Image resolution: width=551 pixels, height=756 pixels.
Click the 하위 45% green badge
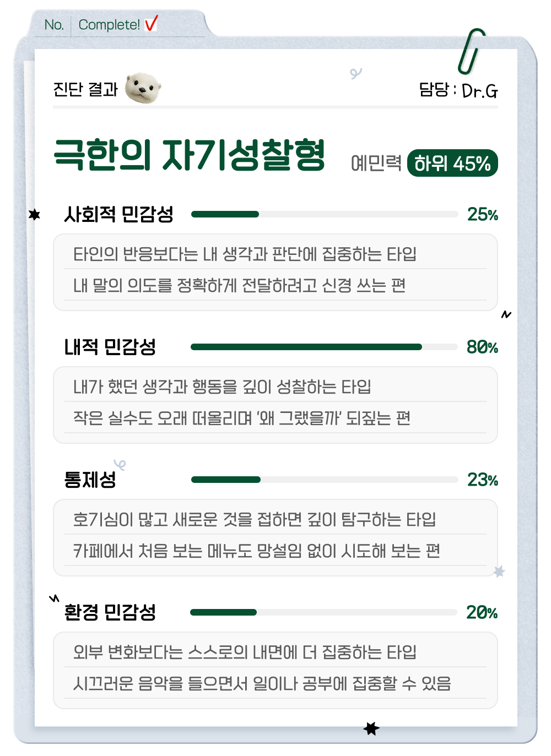pos(452,164)
